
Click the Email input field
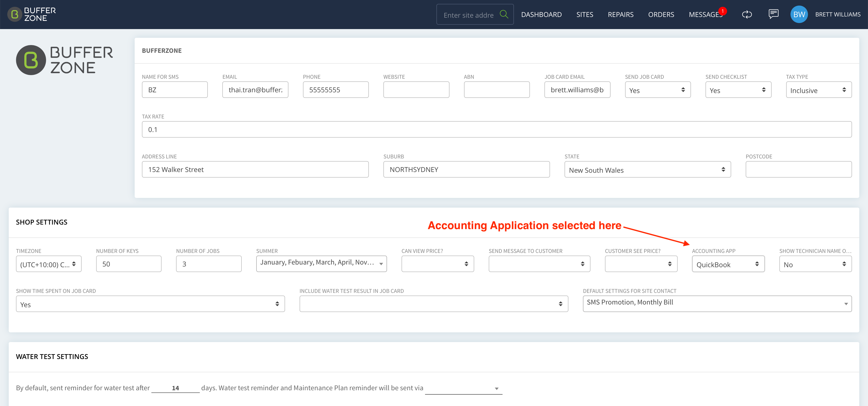[255, 90]
